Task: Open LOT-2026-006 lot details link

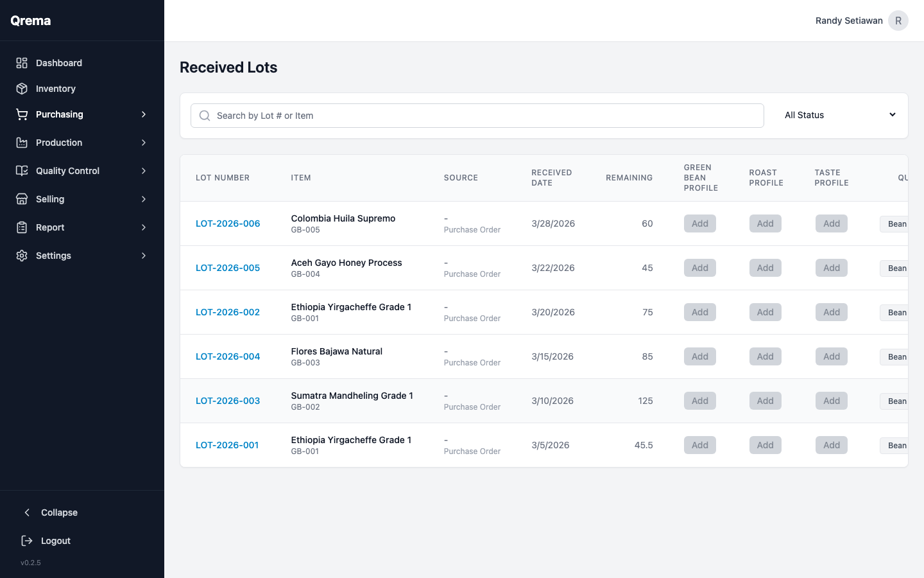Action: point(228,223)
